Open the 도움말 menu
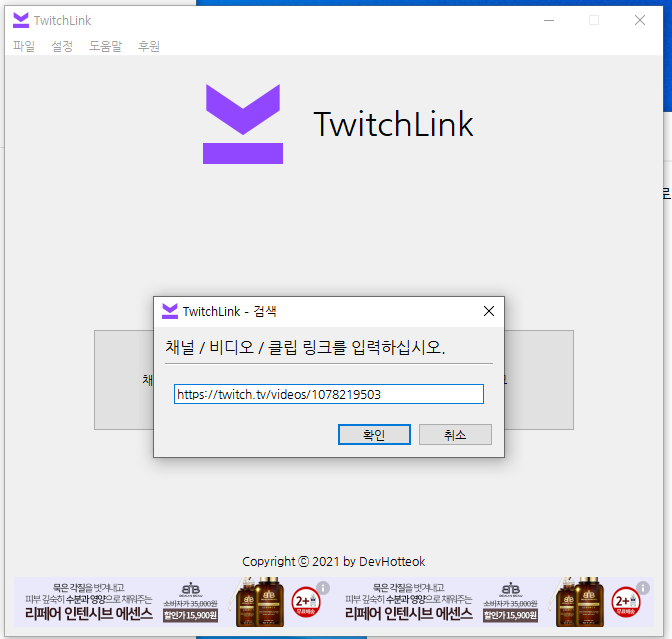672x639 pixels. click(105, 45)
